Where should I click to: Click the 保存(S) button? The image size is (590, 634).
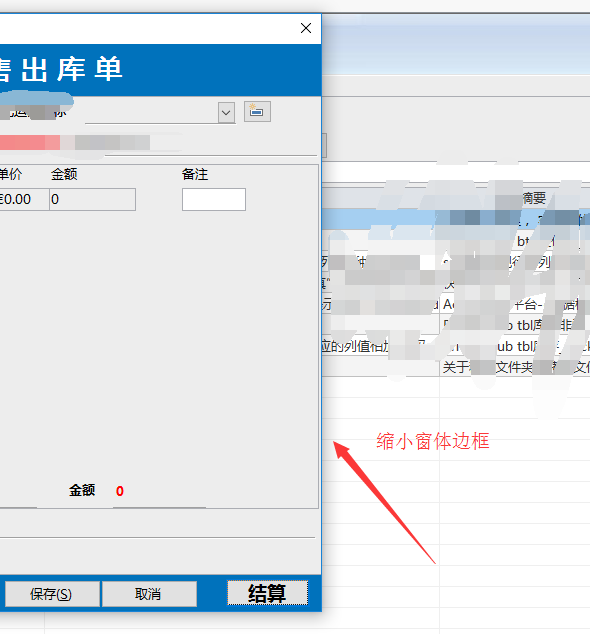pos(52,594)
